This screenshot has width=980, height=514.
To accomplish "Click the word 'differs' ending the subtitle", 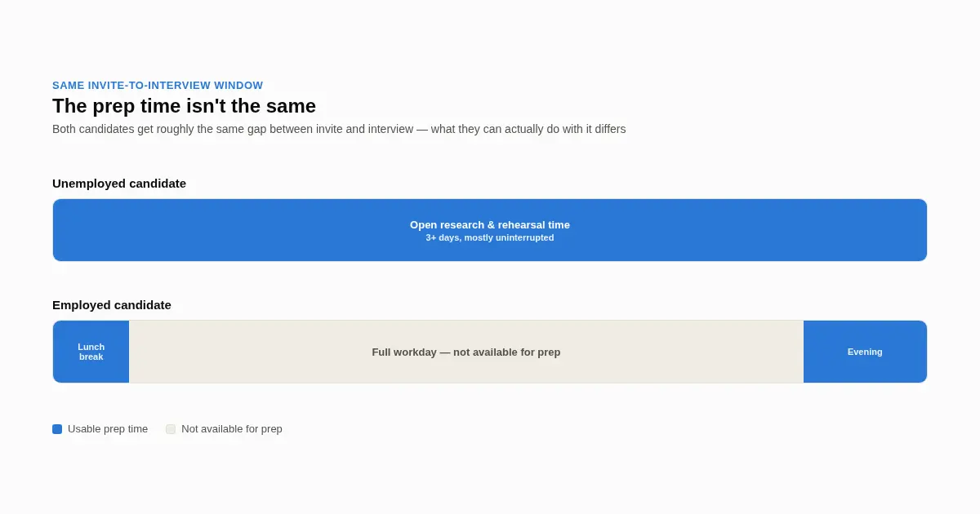I will tap(611, 129).
